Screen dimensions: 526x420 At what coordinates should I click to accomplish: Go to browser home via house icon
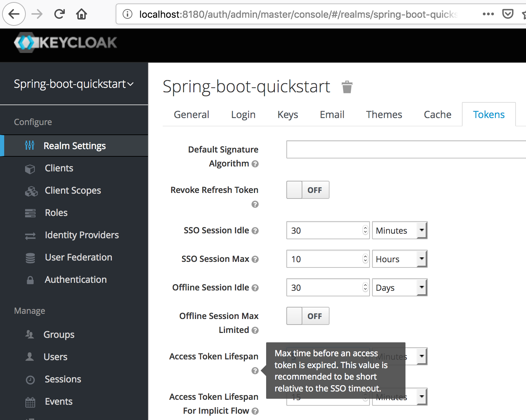(x=82, y=14)
